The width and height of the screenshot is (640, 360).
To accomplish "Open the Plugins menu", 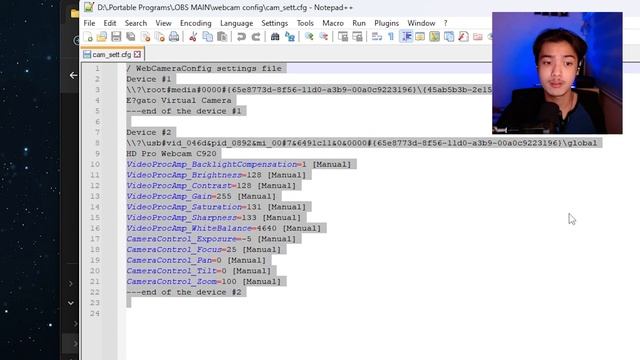I will (387, 23).
